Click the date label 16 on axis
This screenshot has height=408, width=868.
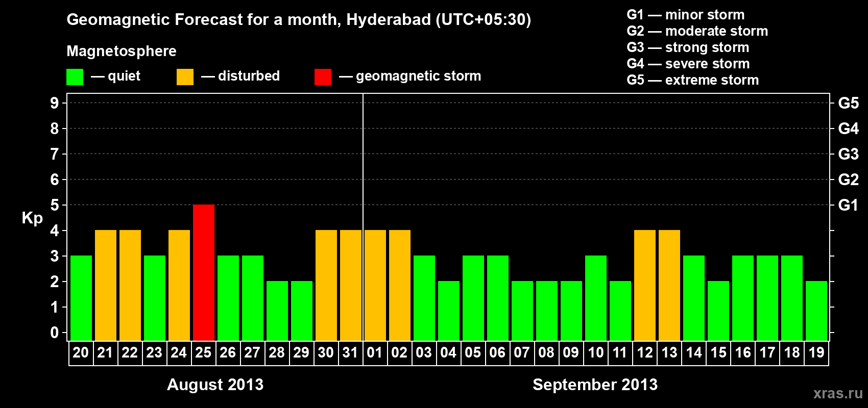[743, 353]
